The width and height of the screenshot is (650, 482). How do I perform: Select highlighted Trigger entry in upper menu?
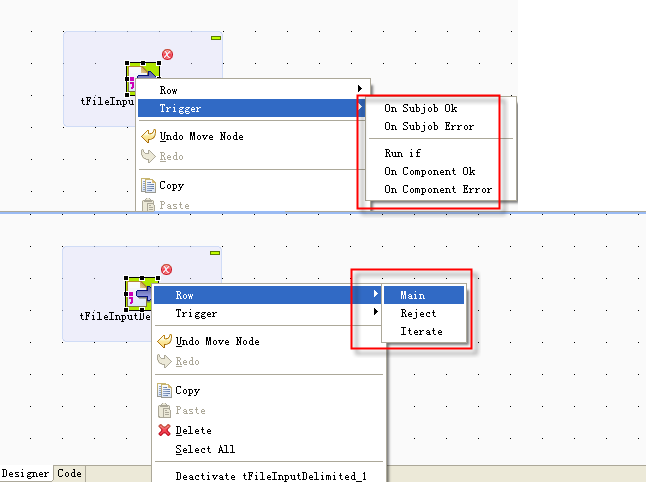pos(252,108)
